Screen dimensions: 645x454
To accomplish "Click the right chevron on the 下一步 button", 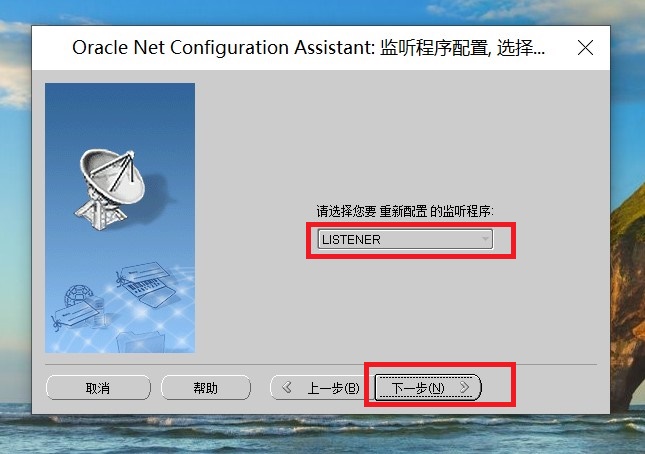I will [465, 387].
